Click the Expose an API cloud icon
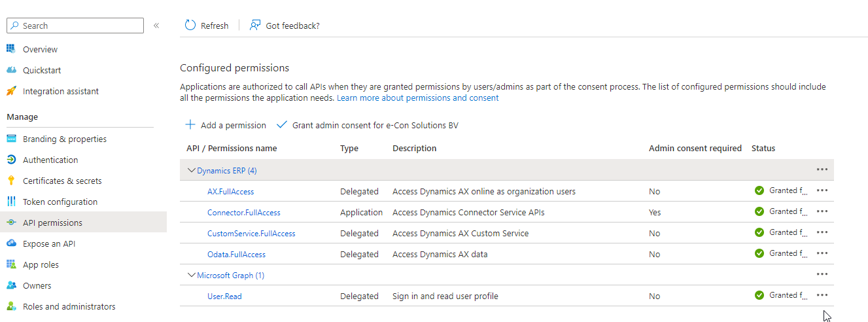The height and width of the screenshot is (322, 868). point(10,243)
